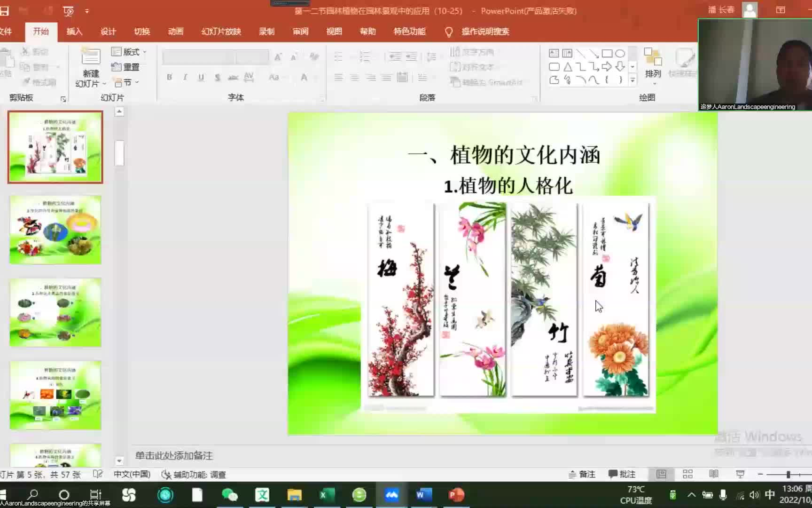Toggle strikethrough formatting
Image resolution: width=812 pixels, height=508 pixels.
tap(233, 77)
